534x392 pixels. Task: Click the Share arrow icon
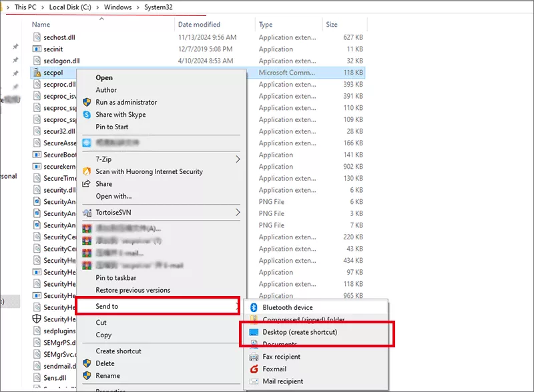click(x=87, y=184)
